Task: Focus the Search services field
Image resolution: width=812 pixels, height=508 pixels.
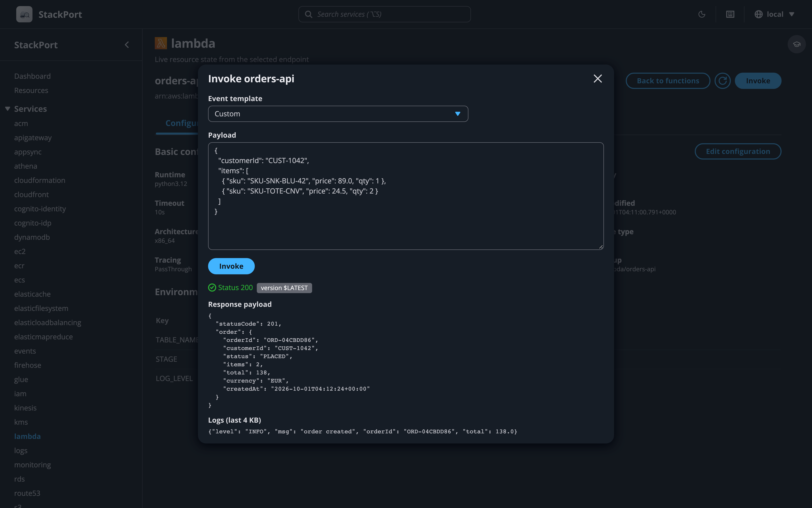Action: point(385,14)
